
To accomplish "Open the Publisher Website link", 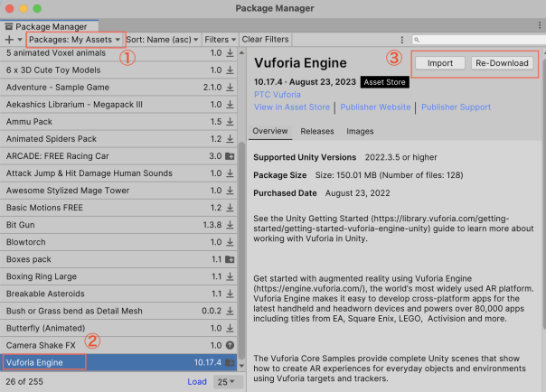I will click(375, 107).
